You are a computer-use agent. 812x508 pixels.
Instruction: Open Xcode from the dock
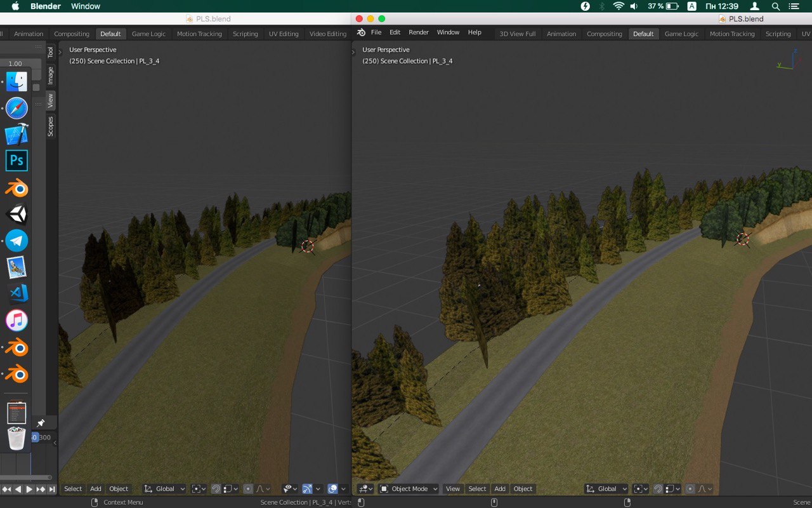(16, 135)
